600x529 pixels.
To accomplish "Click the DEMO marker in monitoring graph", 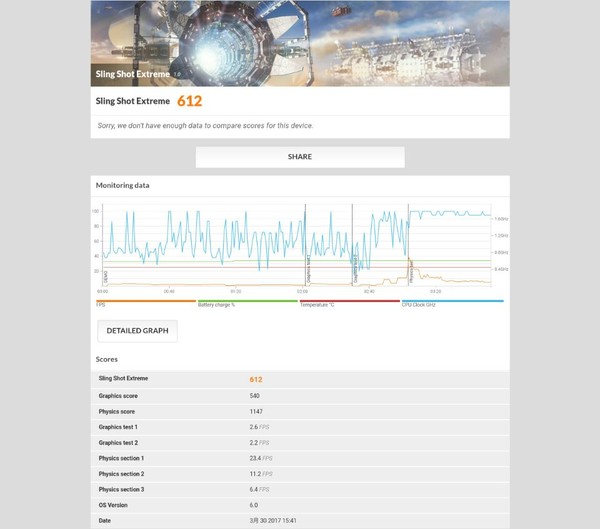I will coord(106,277).
